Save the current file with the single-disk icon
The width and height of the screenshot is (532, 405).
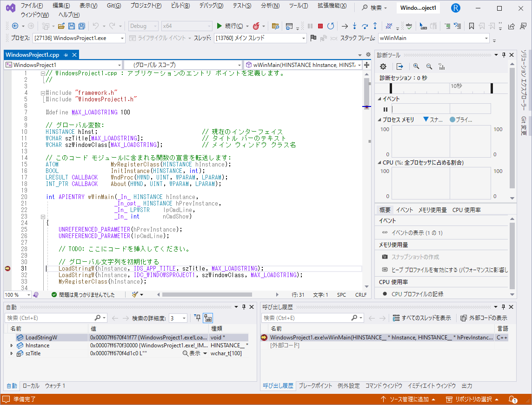[72, 26]
